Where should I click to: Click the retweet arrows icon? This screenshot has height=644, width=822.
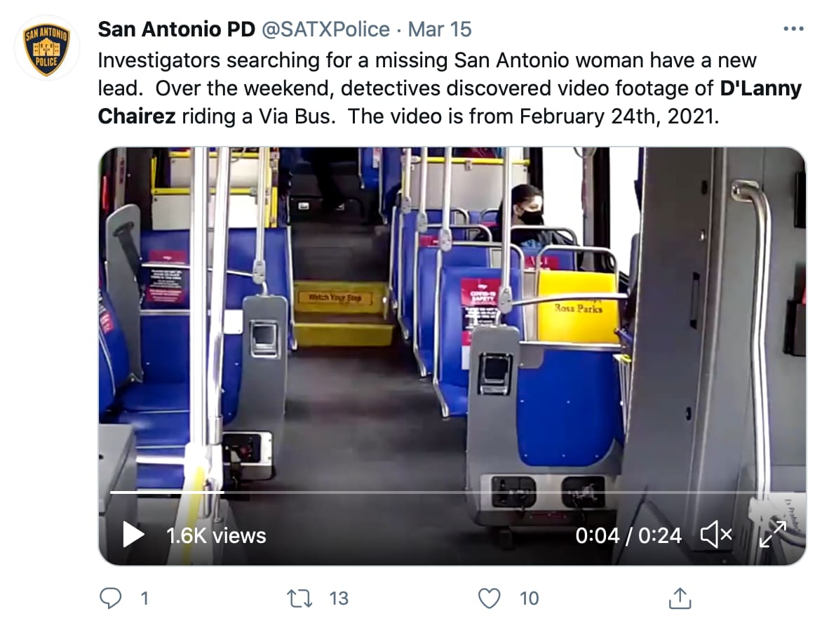pyautogui.click(x=299, y=598)
